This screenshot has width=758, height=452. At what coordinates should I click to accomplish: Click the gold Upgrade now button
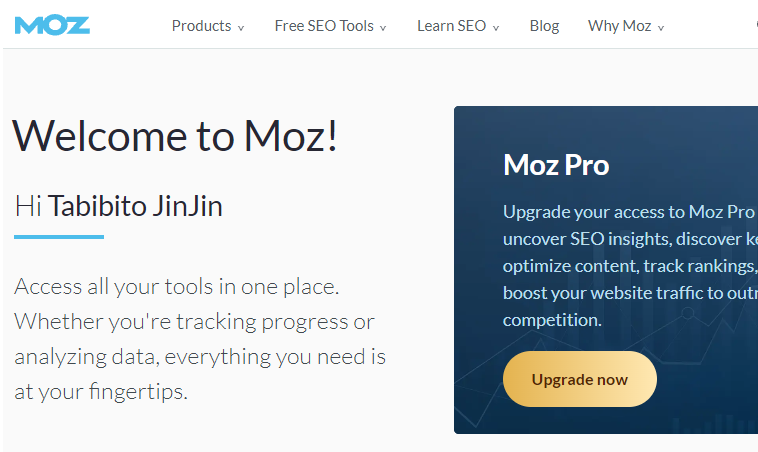580,379
